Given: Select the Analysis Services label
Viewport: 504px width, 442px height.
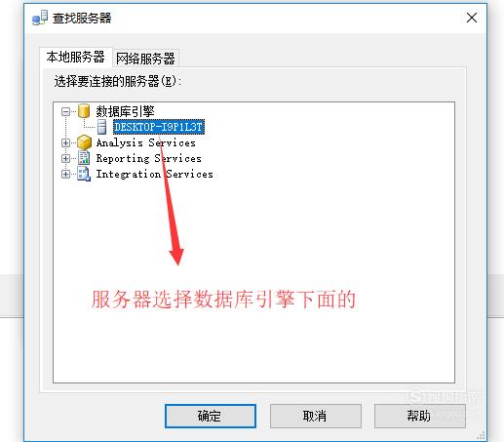Looking at the screenshot, I should (146, 142).
